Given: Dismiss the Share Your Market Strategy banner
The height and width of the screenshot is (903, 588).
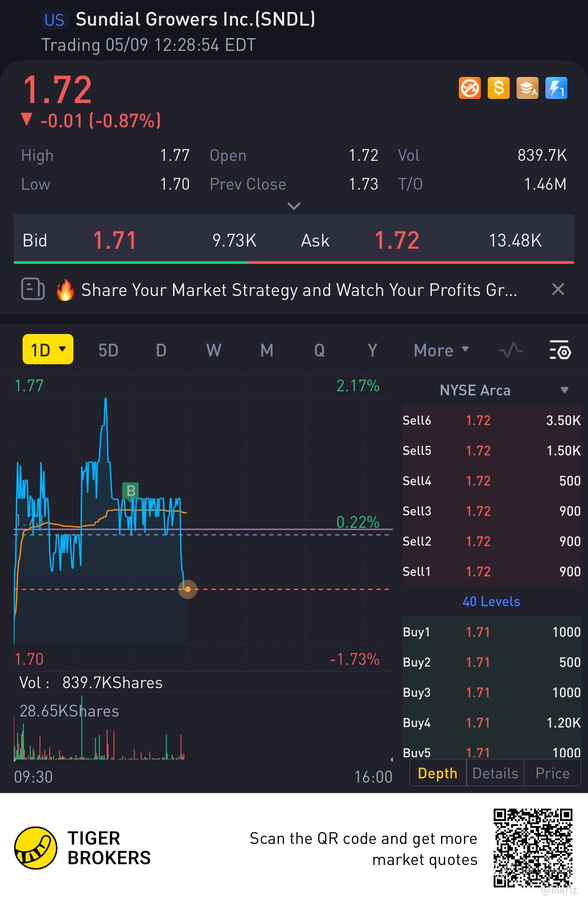Looking at the screenshot, I should pos(558,289).
